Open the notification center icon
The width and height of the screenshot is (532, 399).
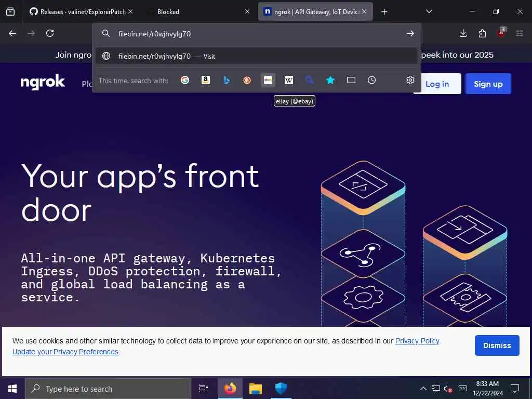tap(515, 389)
